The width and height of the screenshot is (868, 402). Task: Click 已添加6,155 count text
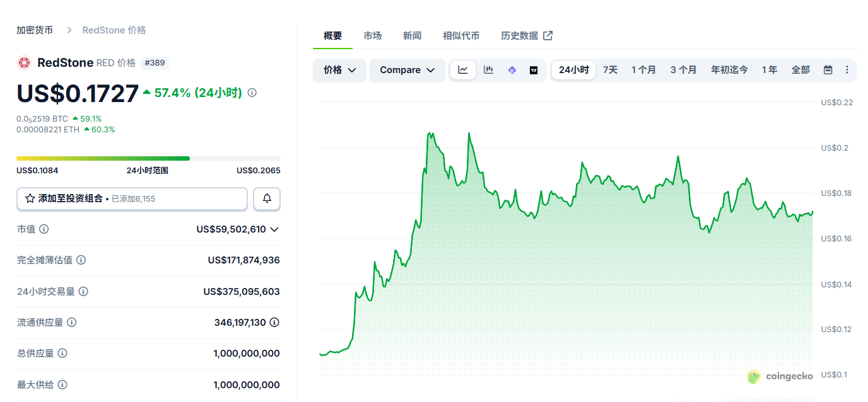pyautogui.click(x=133, y=198)
